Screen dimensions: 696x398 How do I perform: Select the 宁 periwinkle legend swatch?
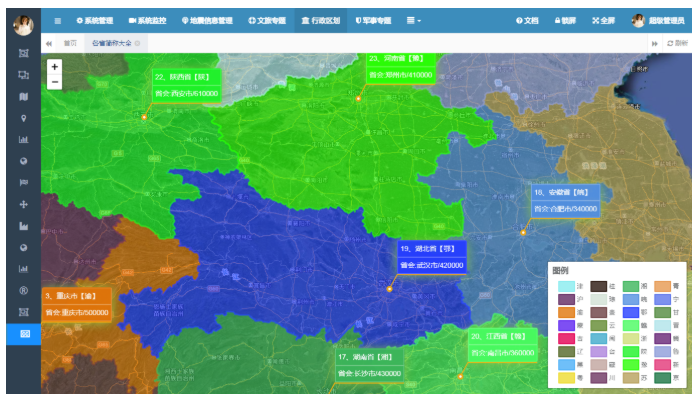663,299
